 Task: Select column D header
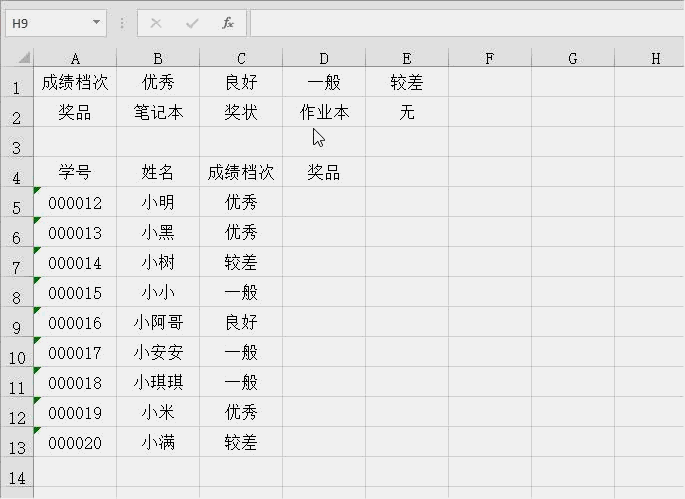pos(324,58)
